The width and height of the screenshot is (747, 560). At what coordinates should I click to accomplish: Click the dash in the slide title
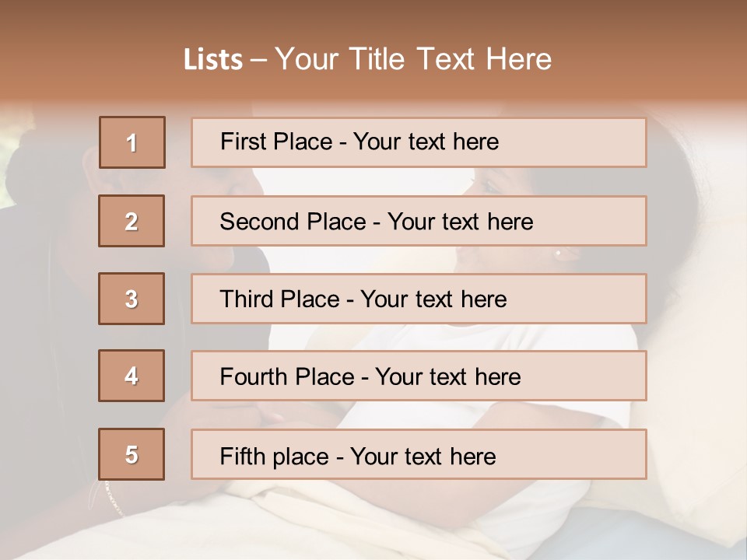(259, 60)
